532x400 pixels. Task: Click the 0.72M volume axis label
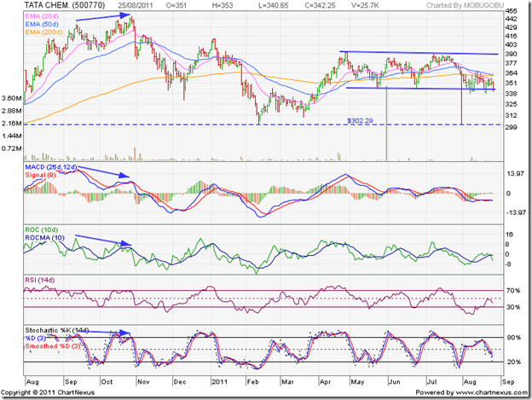point(12,148)
